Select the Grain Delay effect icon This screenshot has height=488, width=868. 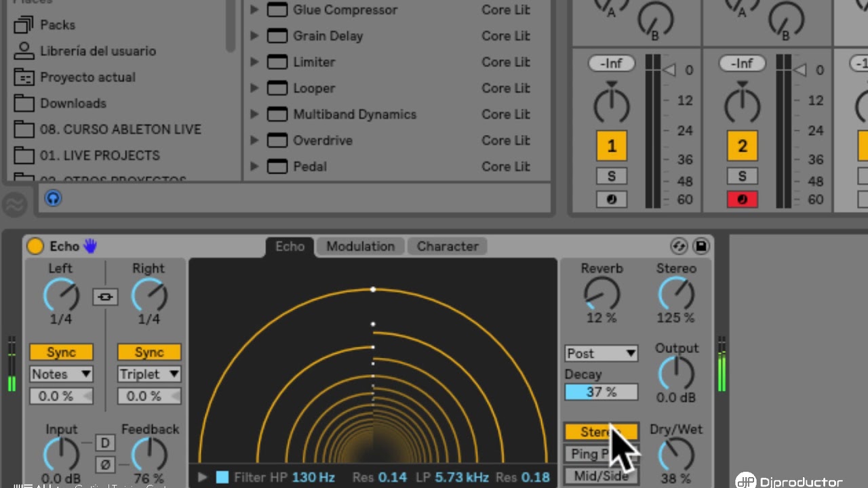pos(277,36)
